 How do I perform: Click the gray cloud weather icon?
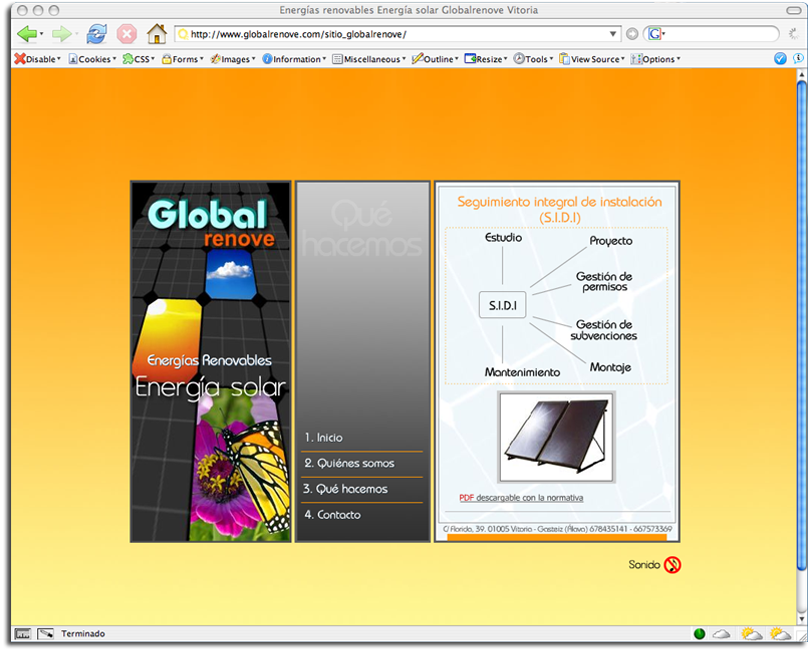[721, 633]
